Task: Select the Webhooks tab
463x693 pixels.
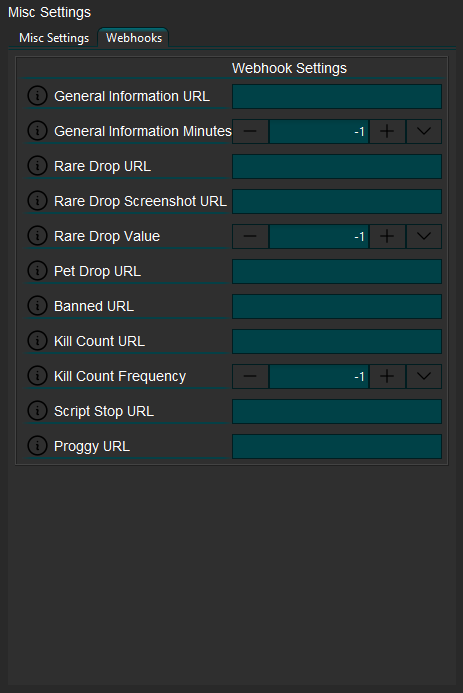Action: tap(133, 38)
